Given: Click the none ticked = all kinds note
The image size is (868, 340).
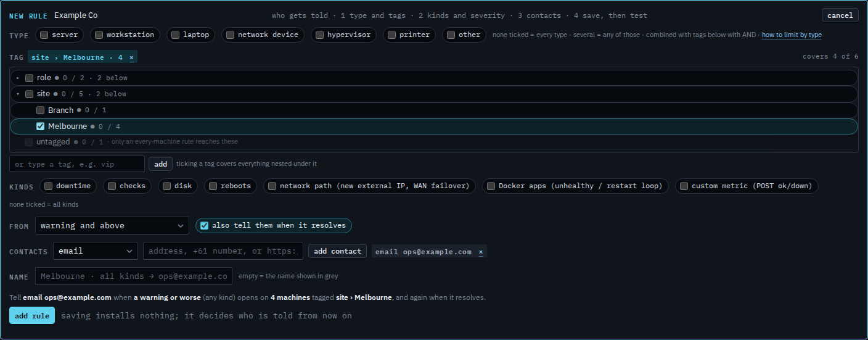Looking at the screenshot, I should pos(44,204).
